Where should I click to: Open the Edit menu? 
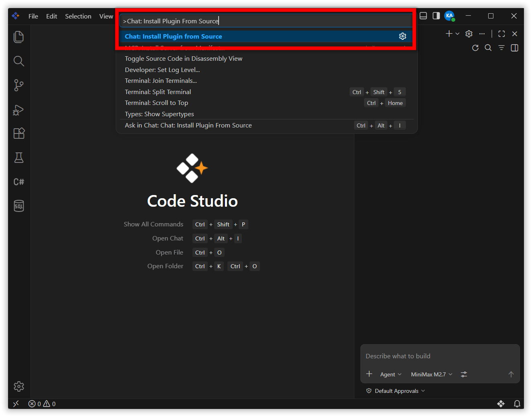[51, 16]
